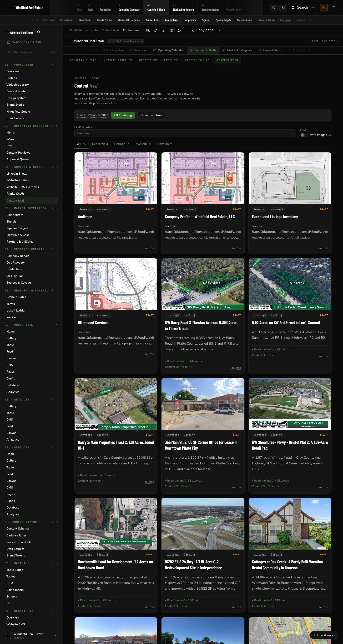Click the home icon in the sidebar
The width and height of the screenshot is (343, 644).
pyautogui.click(x=9, y=42)
